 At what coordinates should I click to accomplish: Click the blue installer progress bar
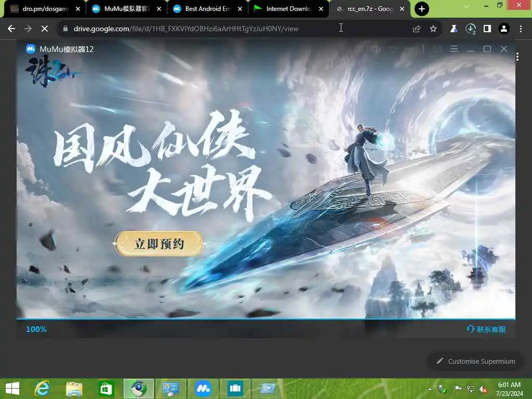tap(266, 318)
